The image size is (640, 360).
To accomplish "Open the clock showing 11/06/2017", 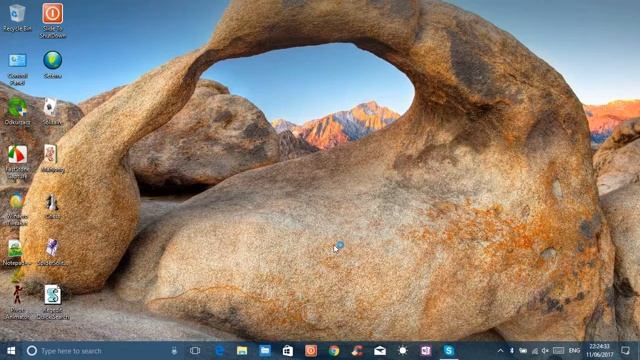I will pos(600,351).
